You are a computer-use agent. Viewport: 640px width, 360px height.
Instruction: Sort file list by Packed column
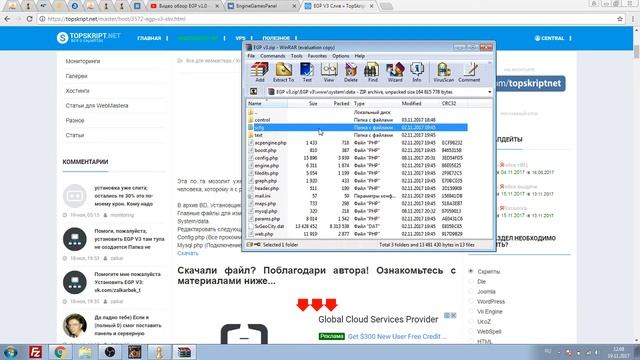[x=335, y=104]
